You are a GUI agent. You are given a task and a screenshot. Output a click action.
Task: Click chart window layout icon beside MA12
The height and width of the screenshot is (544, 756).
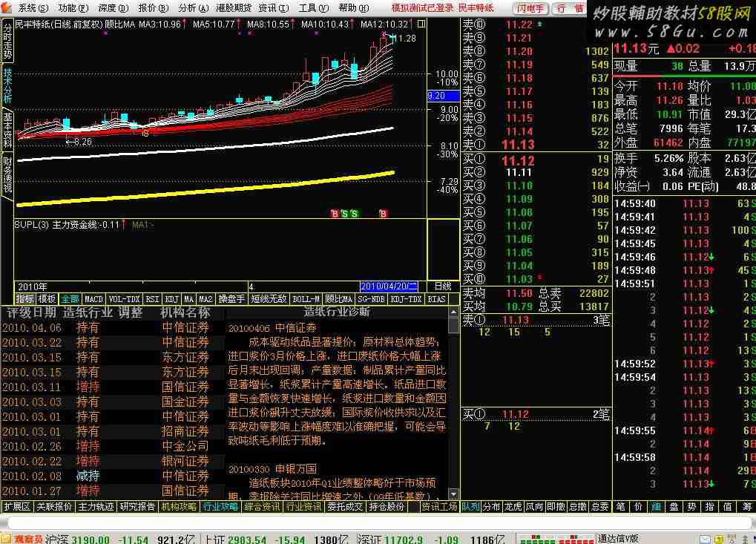point(421,24)
